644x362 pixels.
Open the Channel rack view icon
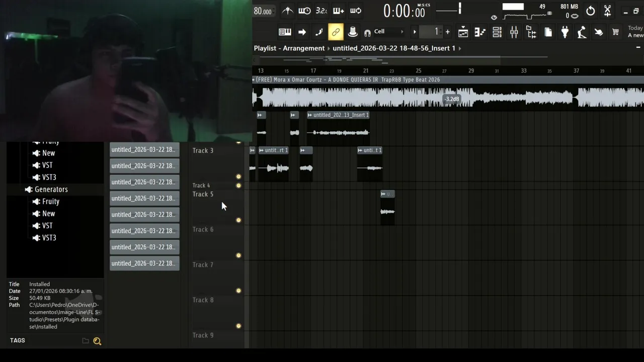tap(497, 32)
